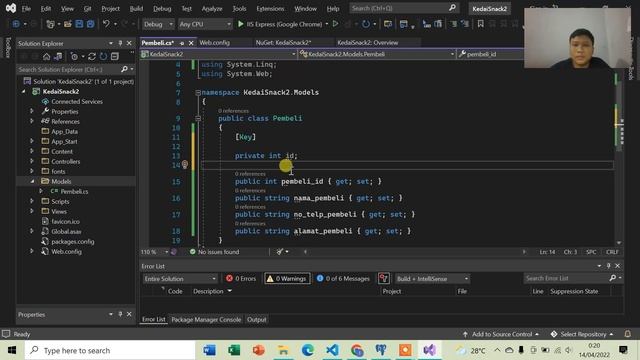Click the Open File toolbar icon
Screen dimensions: 640x360
pos(68,24)
